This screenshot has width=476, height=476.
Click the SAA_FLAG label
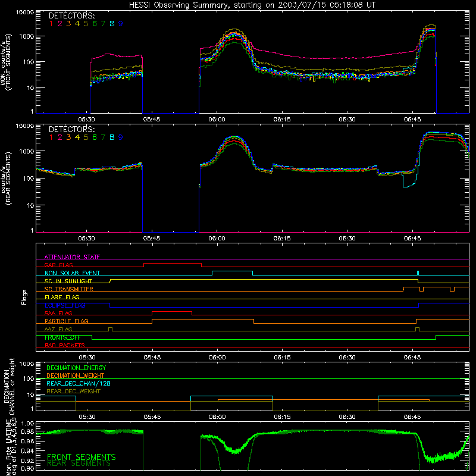[x=58, y=314]
